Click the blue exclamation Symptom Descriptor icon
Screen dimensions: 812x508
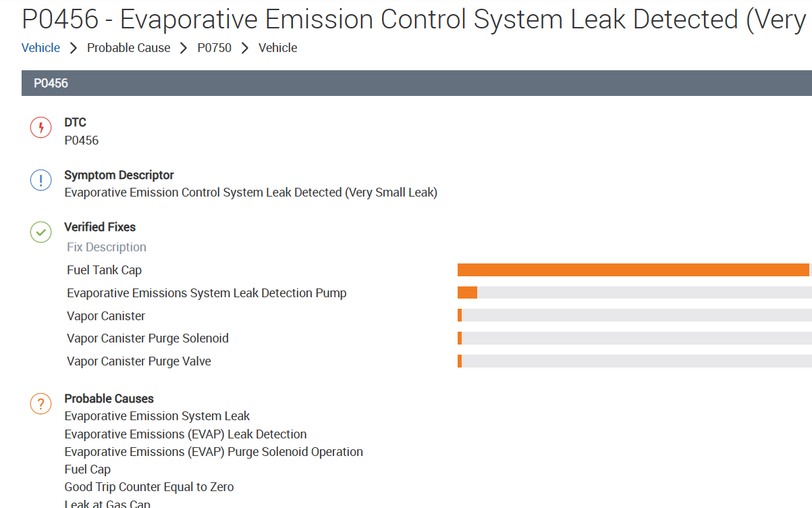(x=40, y=180)
